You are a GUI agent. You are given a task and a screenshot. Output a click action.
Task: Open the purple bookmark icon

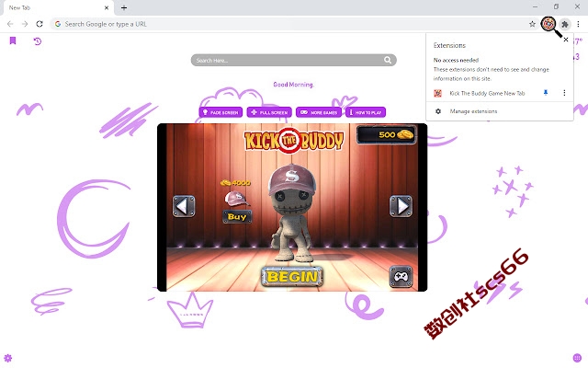pos(13,40)
